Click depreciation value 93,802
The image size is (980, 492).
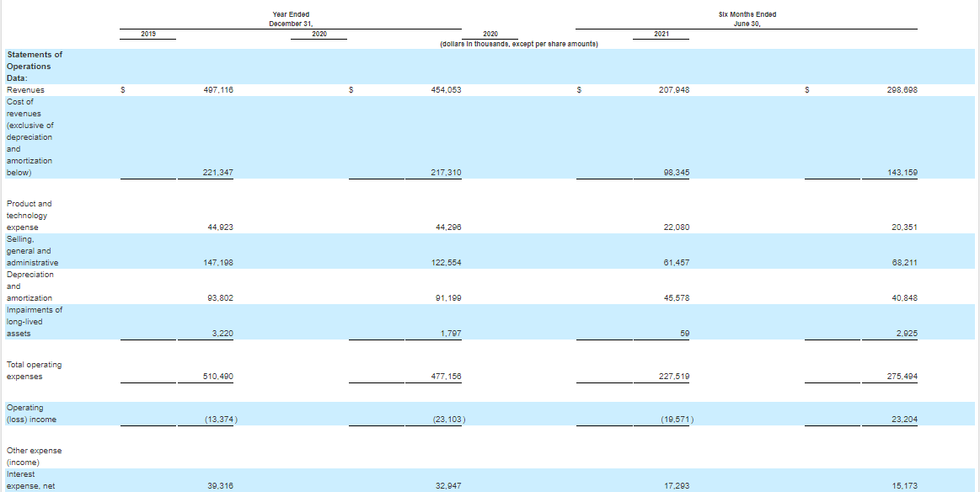[220, 298]
